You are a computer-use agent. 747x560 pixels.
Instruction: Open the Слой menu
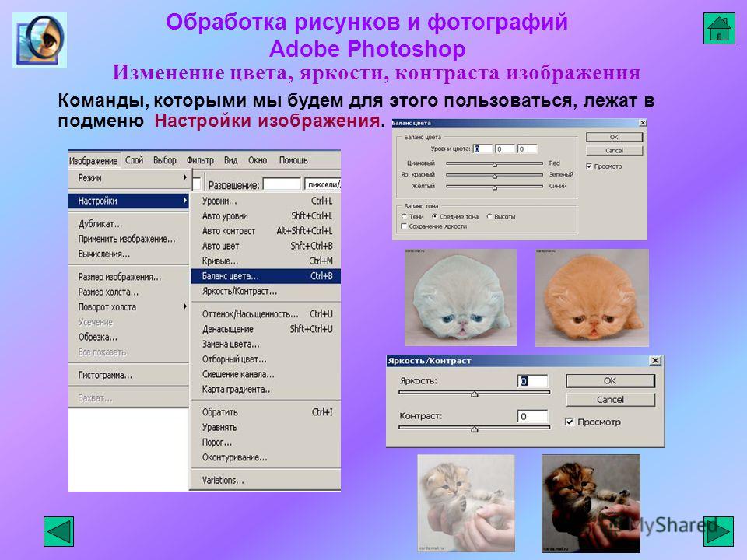click(x=135, y=160)
